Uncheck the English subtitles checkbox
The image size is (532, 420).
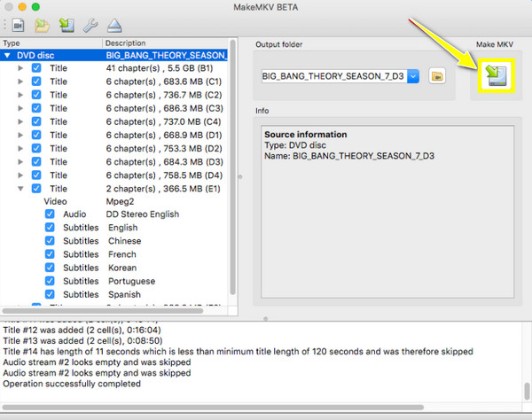[x=50, y=228]
